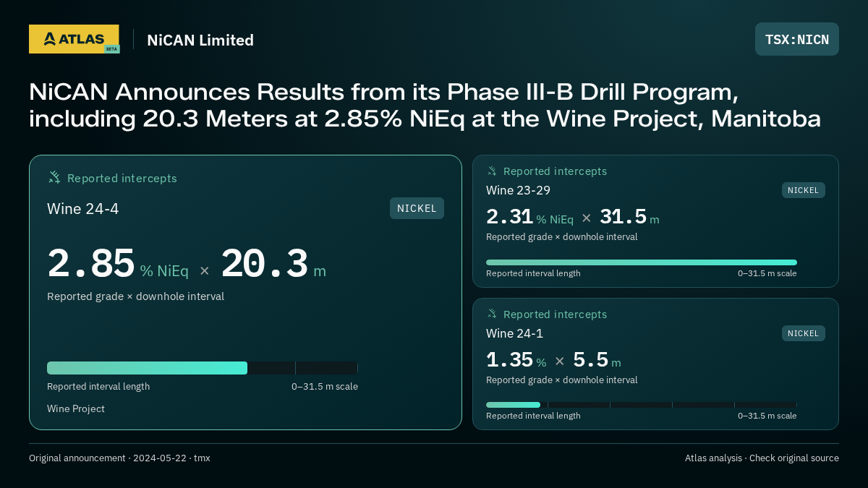
Task: Click the Wine 24-4 hole name
Action: click(x=82, y=209)
